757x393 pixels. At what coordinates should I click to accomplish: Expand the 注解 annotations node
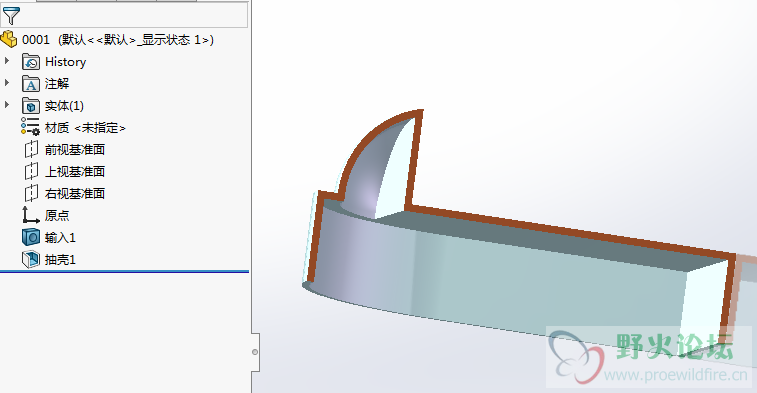[x=7, y=83]
